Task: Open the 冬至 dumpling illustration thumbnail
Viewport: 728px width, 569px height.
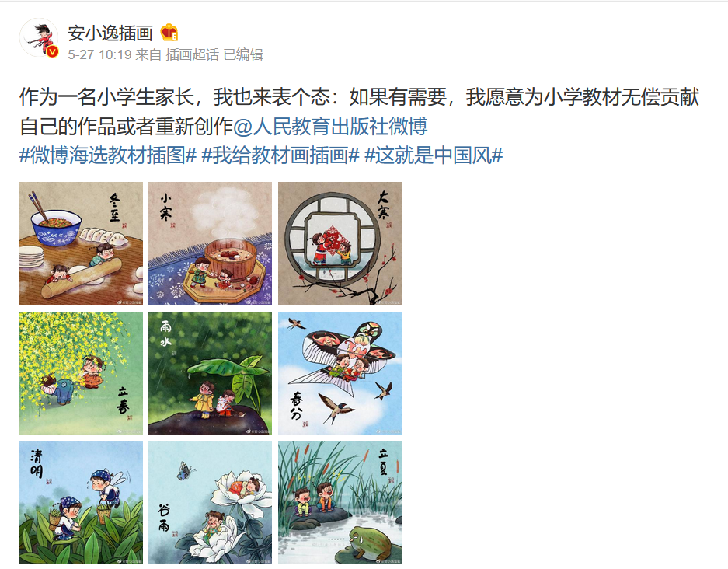Action: point(82,243)
